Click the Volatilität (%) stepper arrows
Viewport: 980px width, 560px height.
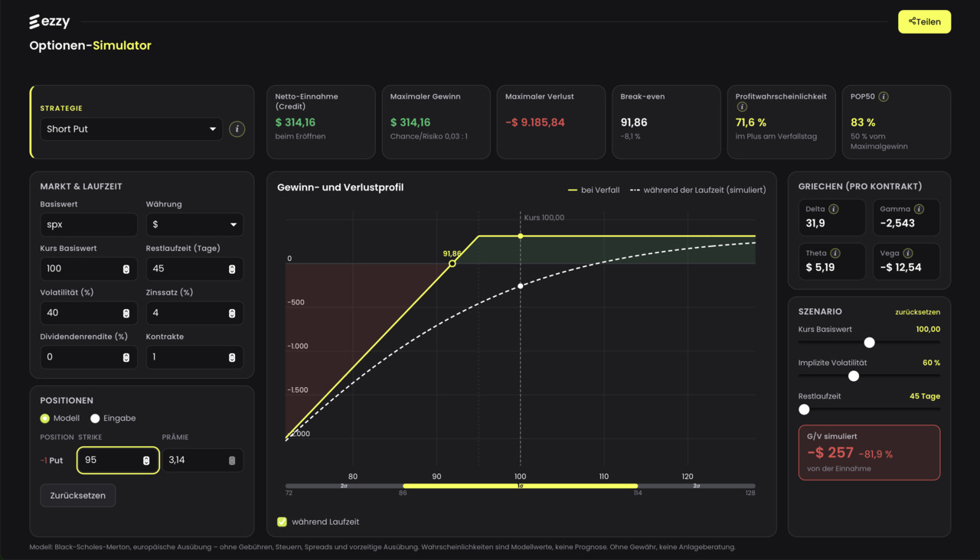126,313
